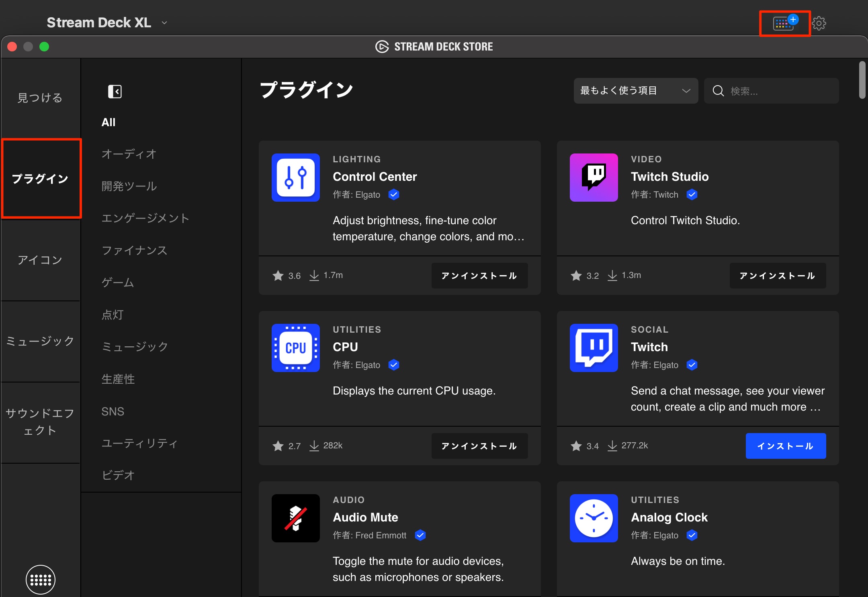868x597 pixels.
Task: Install the Twitch plugin
Action: pos(786,446)
